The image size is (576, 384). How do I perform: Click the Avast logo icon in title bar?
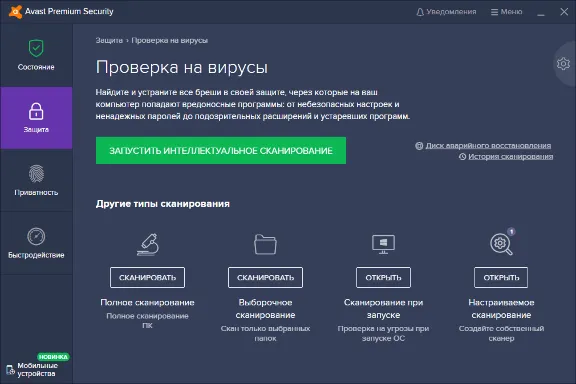(x=15, y=12)
